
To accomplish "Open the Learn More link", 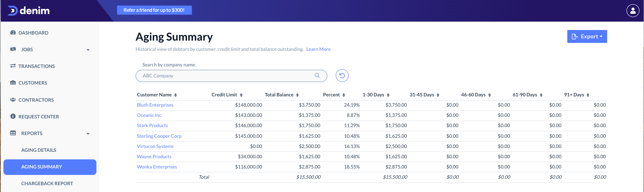I will [x=319, y=49].
